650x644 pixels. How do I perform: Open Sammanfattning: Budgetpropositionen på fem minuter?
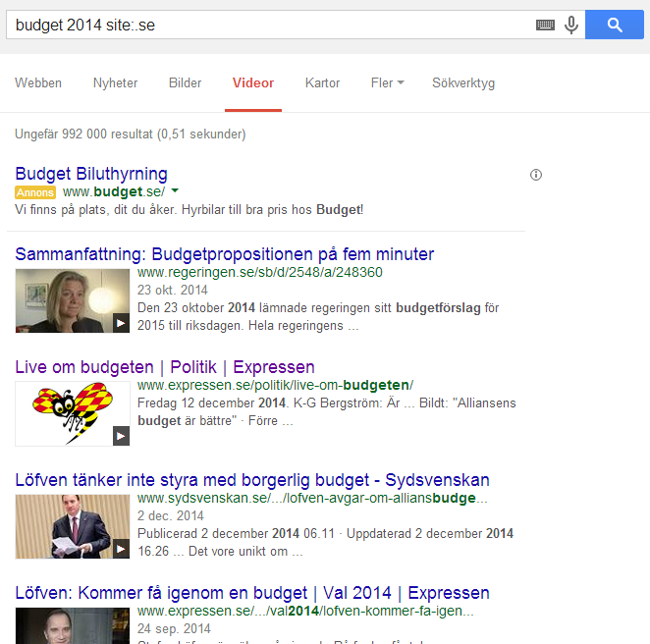click(224, 254)
